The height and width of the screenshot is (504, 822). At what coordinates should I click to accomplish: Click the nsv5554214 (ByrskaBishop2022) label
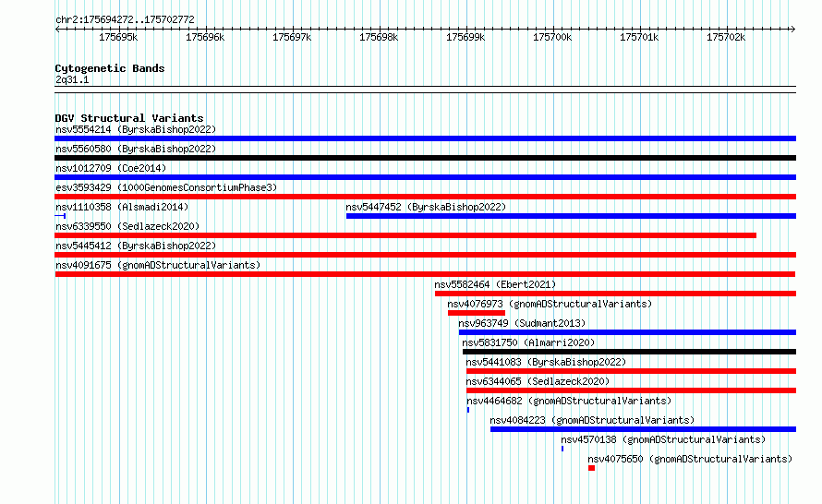[136, 129]
